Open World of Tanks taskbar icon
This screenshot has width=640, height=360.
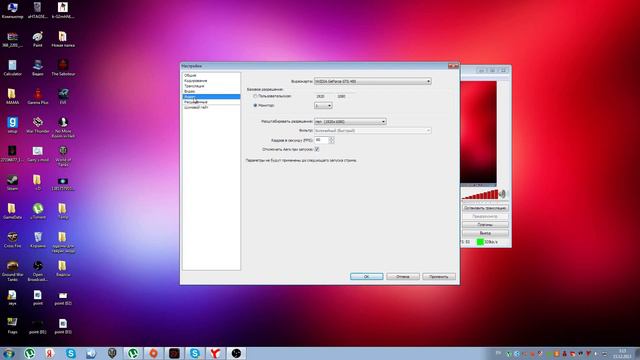click(x=112, y=353)
